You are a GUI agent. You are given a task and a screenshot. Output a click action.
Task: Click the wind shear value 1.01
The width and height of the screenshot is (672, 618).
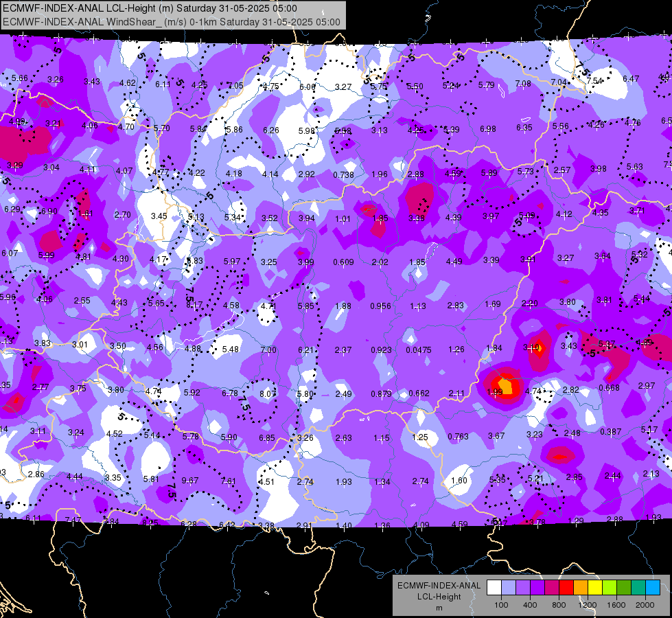tap(343, 219)
